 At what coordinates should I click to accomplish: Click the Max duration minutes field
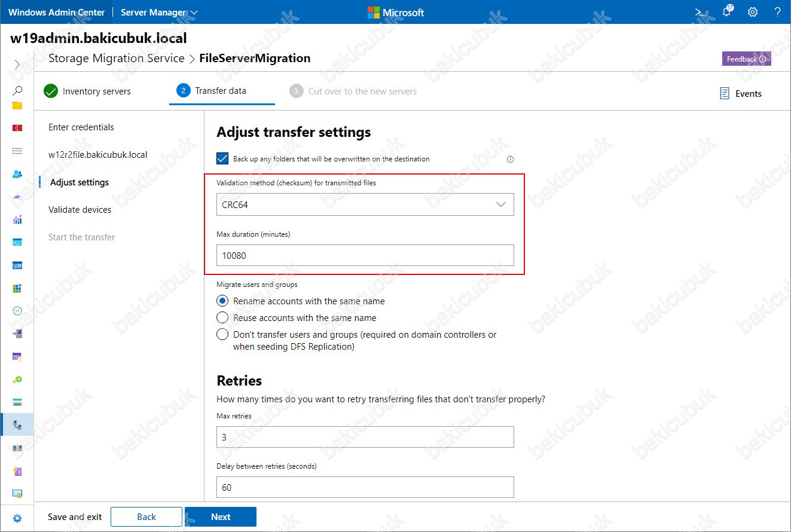(x=365, y=255)
